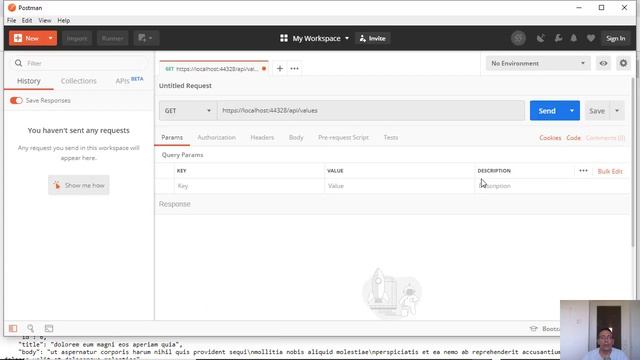Open the Comments link

pos(605,138)
